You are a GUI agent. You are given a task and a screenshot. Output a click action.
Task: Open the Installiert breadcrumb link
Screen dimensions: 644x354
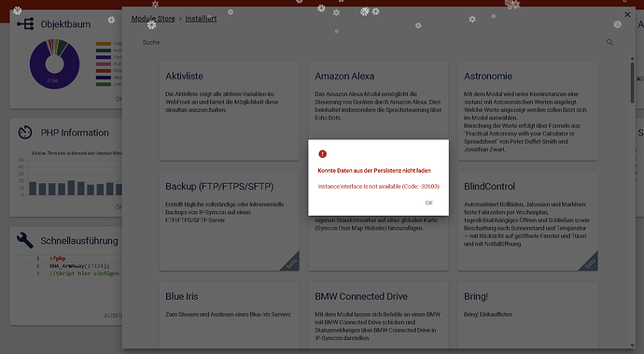tap(201, 19)
